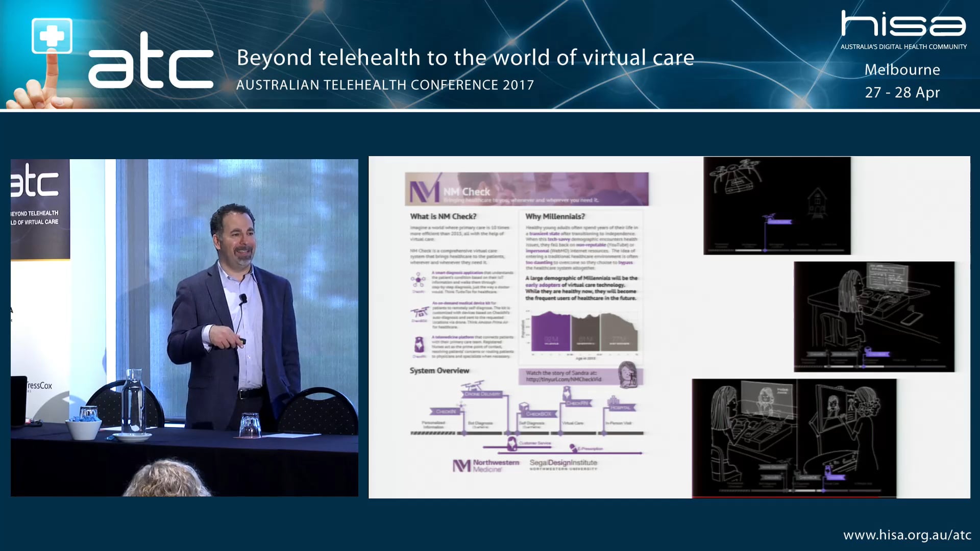Select the smart-diagnosis app icon on the poster
This screenshot has width=980, height=551.
(x=418, y=279)
